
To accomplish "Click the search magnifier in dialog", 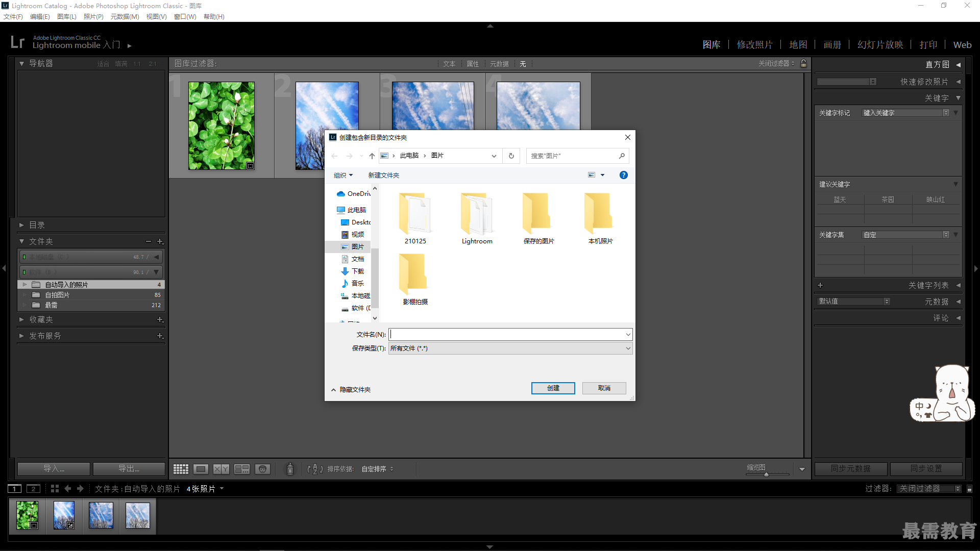I will coord(622,156).
